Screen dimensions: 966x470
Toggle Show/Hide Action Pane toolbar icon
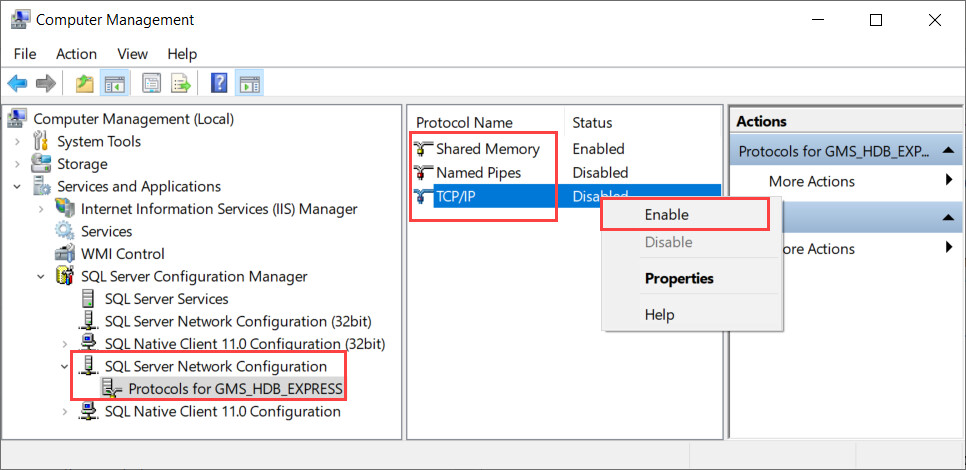click(x=249, y=84)
